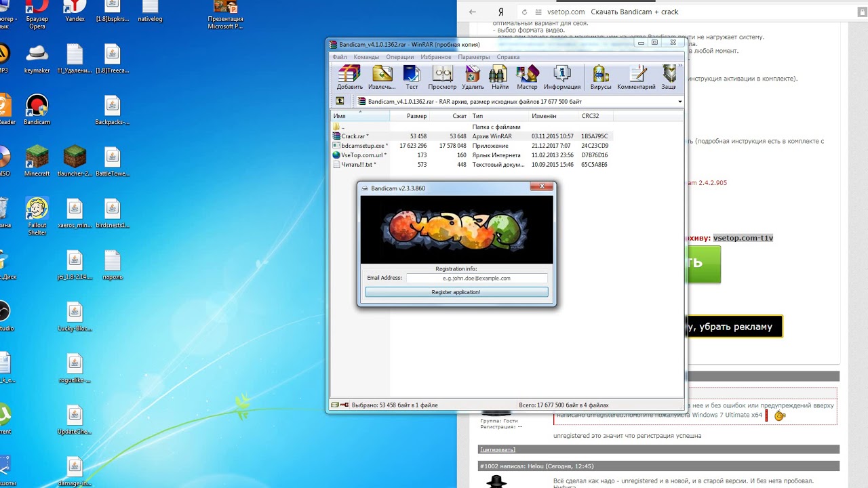The image size is (868, 488).
Task: Open the Команды menu
Action: pos(366,57)
